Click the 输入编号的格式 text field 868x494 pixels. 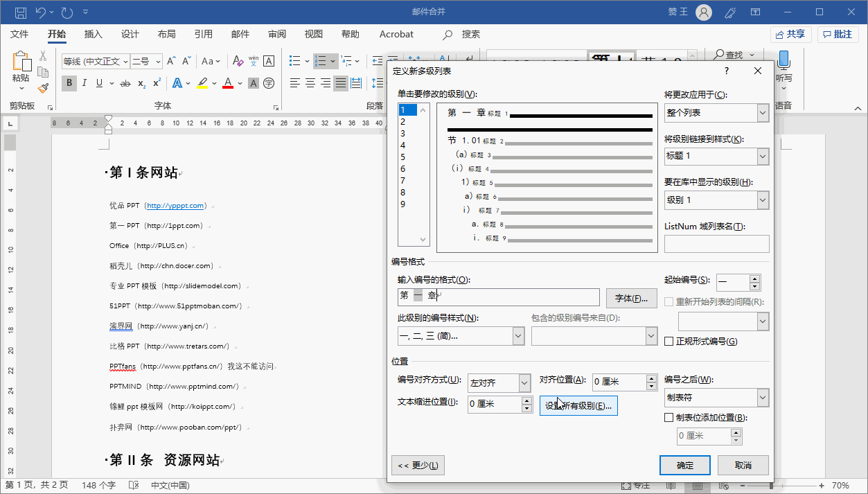tap(497, 297)
